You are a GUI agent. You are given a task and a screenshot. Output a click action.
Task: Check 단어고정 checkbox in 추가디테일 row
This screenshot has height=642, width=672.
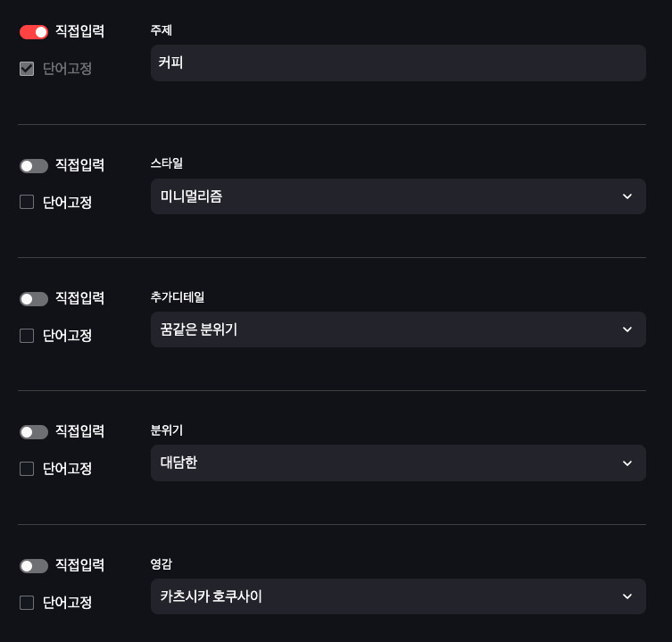click(x=27, y=336)
